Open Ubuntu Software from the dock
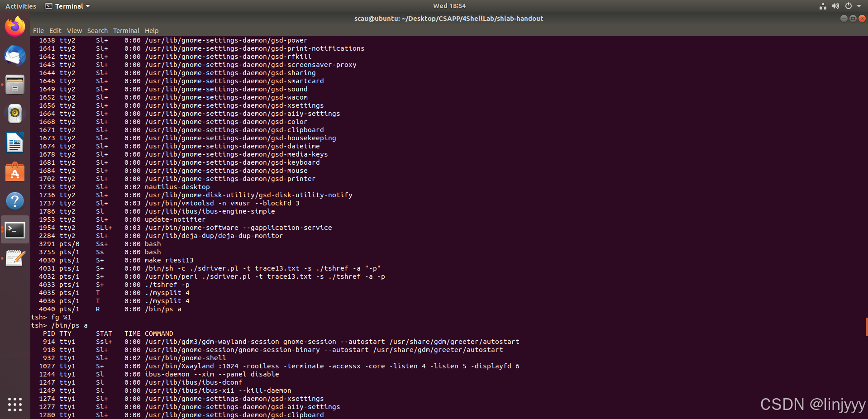Screen dimensions: 868x419 point(15,171)
